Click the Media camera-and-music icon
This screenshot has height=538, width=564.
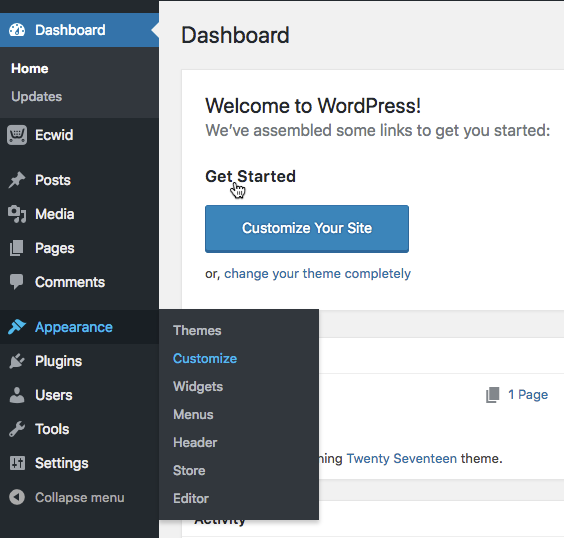(17, 214)
